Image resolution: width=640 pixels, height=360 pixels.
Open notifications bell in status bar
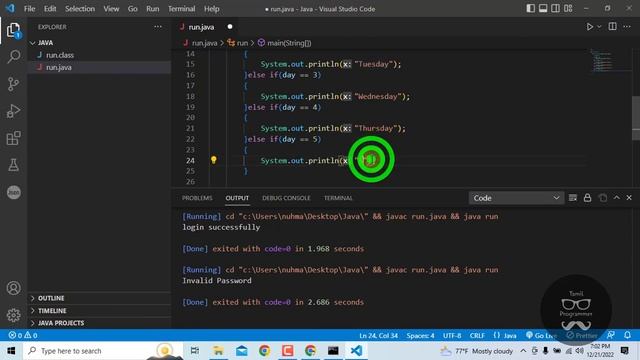627,335
